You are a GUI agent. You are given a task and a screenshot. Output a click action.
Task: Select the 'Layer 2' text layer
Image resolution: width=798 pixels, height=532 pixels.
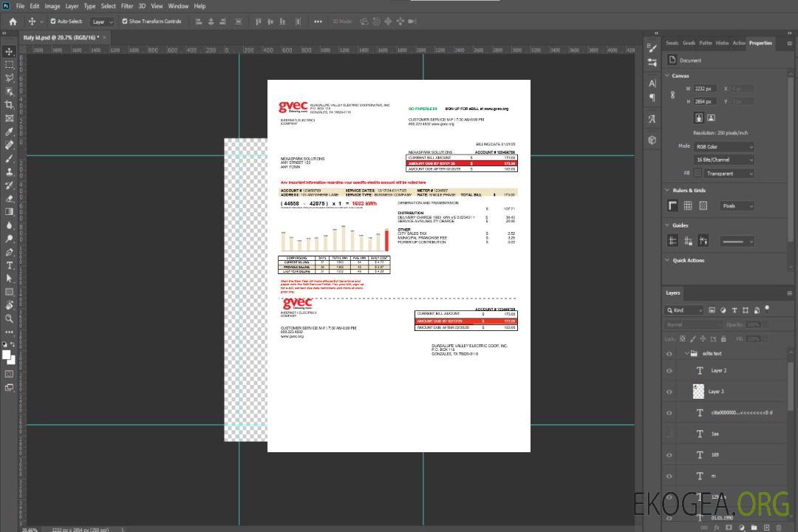[718, 370]
